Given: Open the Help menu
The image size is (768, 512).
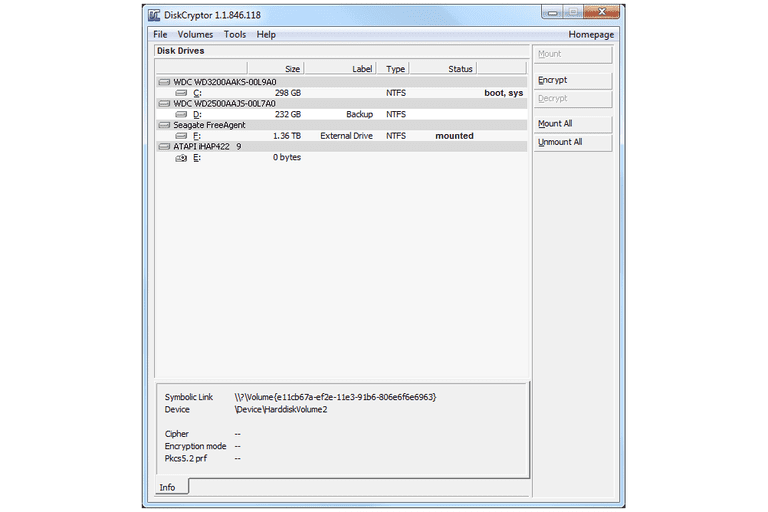Looking at the screenshot, I should [x=266, y=35].
